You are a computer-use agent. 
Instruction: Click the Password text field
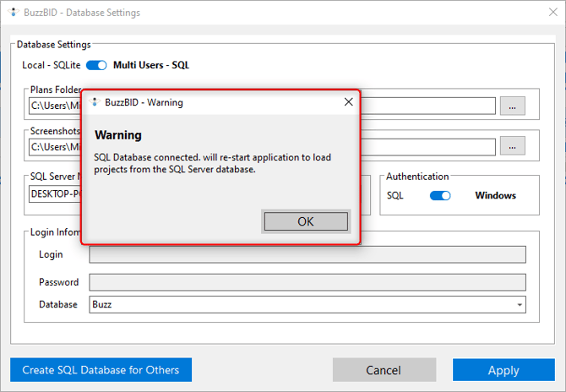coord(307,282)
